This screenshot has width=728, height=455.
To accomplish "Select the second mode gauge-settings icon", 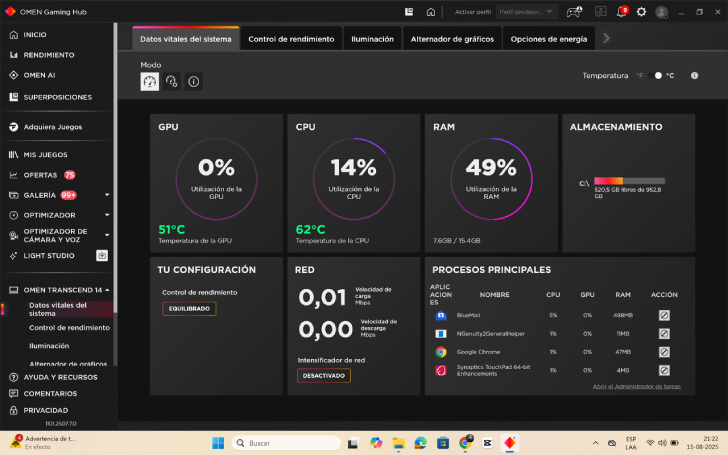I will pos(172,82).
